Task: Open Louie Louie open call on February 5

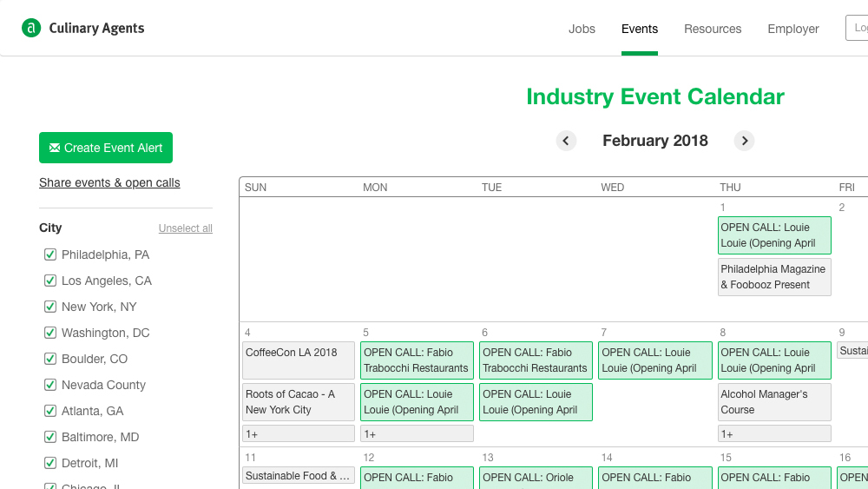Action: [x=417, y=402]
